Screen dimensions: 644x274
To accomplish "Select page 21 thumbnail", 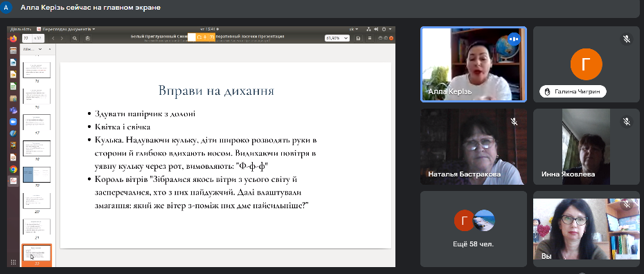I will click(36, 226).
